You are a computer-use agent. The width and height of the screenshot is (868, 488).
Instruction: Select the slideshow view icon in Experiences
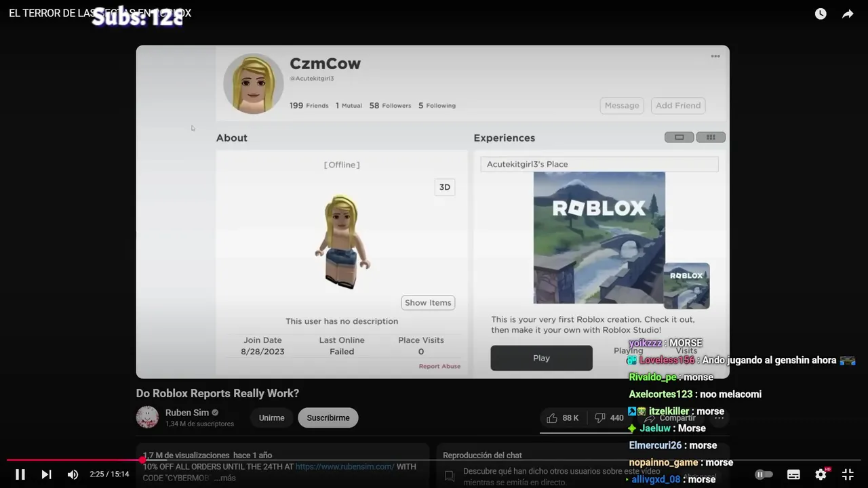click(x=679, y=137)
